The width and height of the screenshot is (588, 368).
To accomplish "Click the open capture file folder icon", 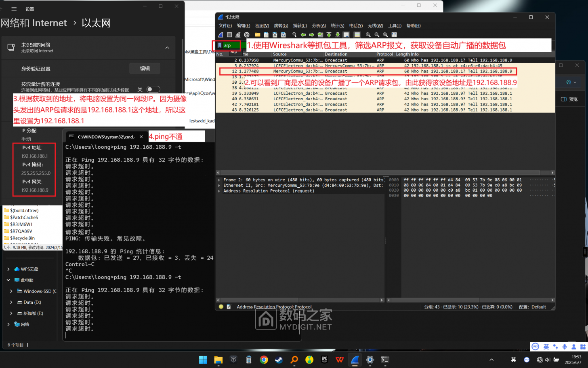I will pos(258,35).
